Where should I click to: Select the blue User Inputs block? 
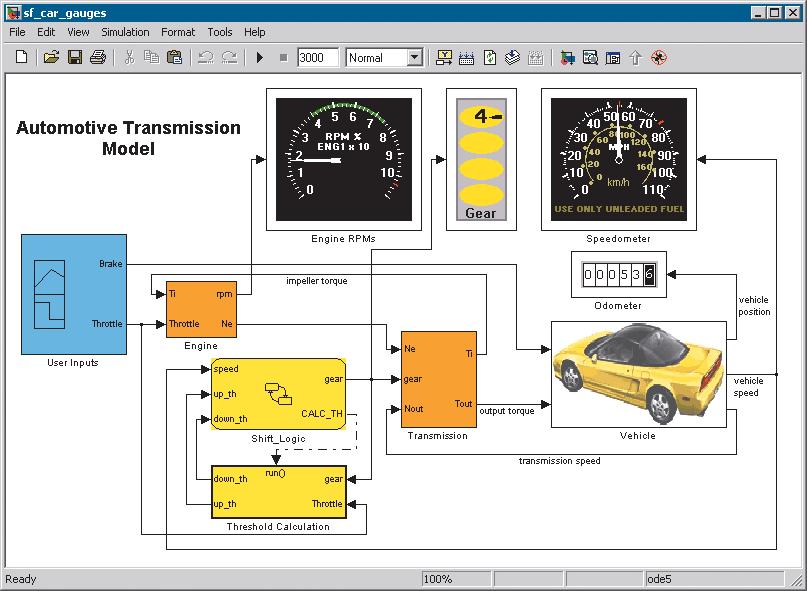click(x=74, y=294)
